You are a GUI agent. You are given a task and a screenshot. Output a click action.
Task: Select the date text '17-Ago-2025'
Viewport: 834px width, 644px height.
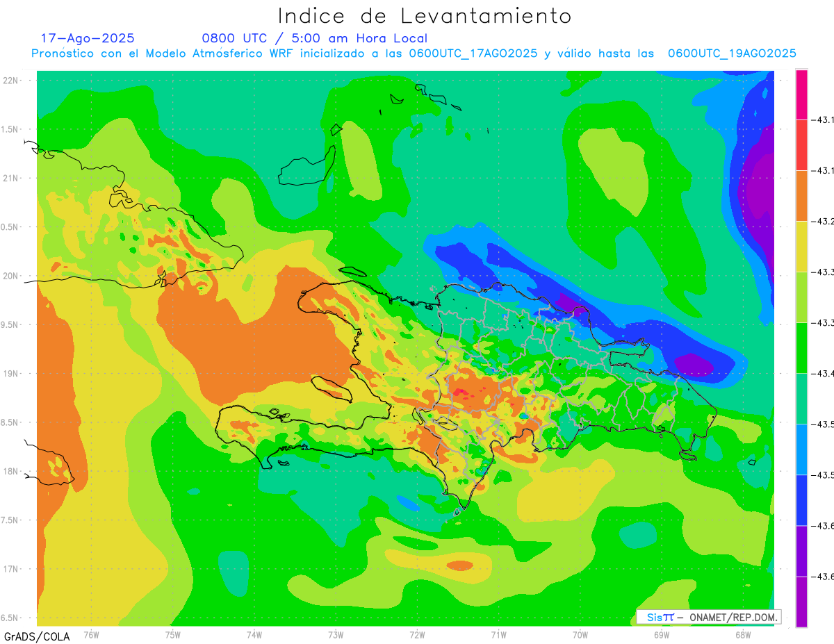[x=88, y=38]
